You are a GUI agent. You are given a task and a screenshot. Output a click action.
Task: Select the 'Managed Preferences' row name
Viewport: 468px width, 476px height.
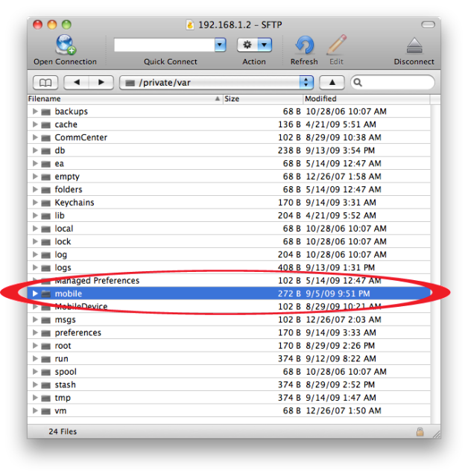97,281
